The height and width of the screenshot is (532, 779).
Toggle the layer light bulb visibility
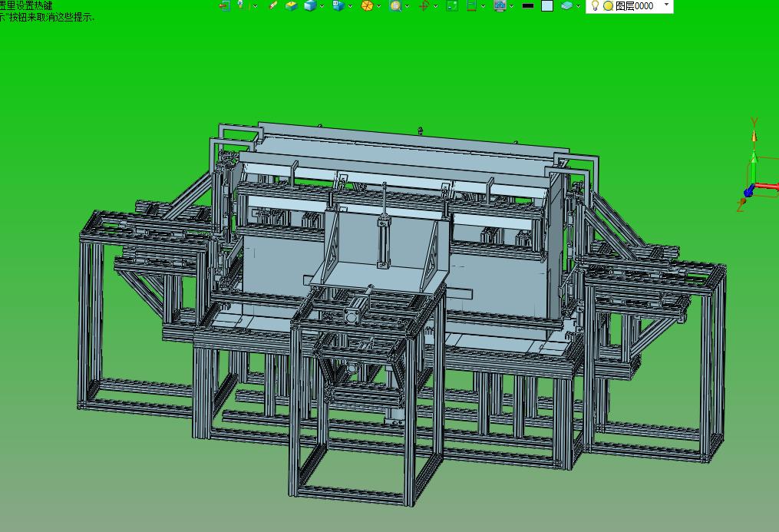pos(595,5)
